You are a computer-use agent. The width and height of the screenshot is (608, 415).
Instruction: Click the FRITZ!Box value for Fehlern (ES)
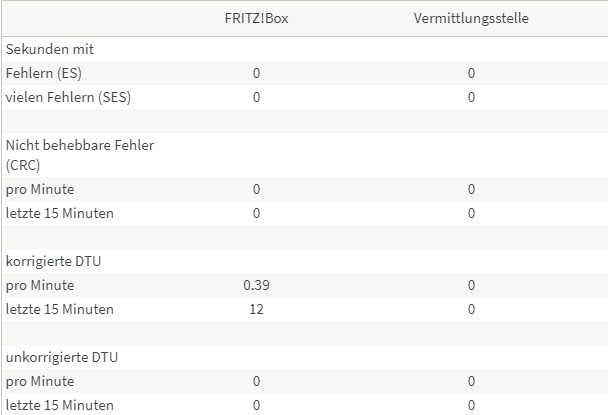point(256,73)
